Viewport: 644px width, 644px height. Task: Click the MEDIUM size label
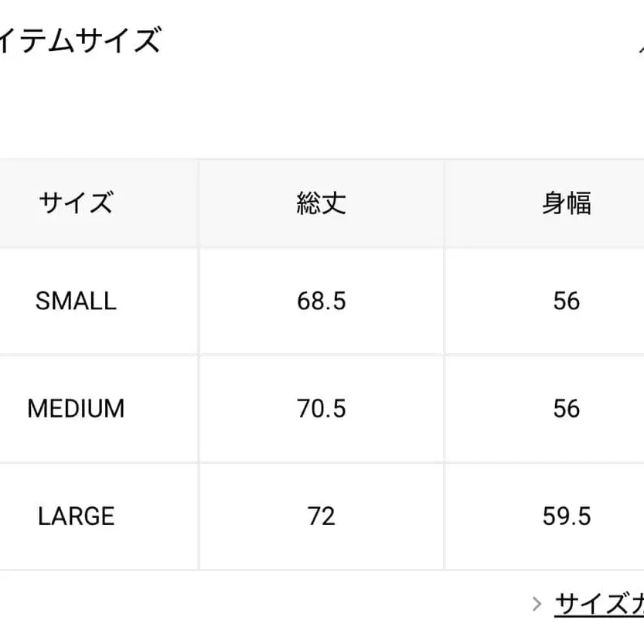(x=76, y=408)
